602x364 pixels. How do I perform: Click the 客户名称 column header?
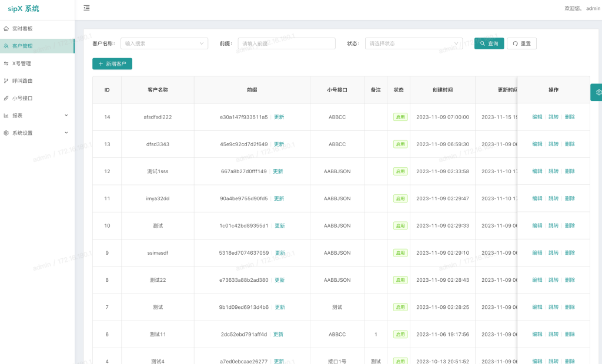click(x=158, y=90)
